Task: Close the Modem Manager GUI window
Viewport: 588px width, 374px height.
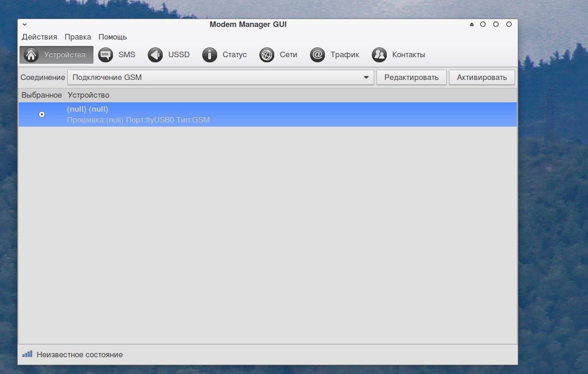Action: click(509, 25)
